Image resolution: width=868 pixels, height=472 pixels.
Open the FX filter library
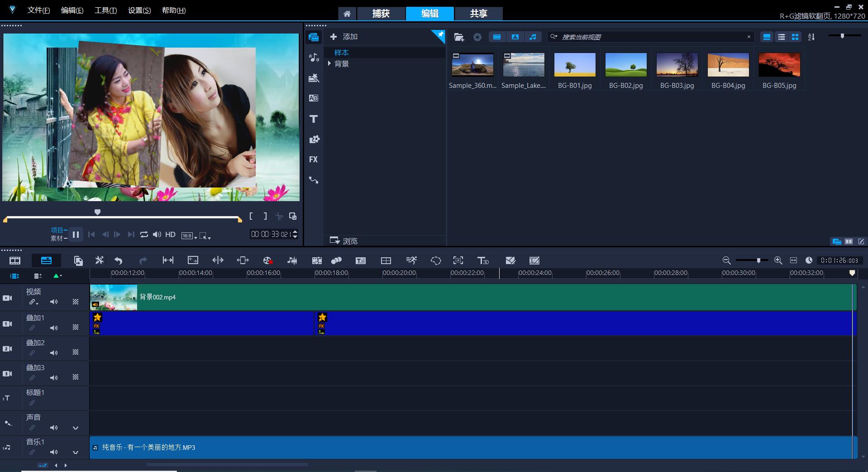click(x=313, y=159)
